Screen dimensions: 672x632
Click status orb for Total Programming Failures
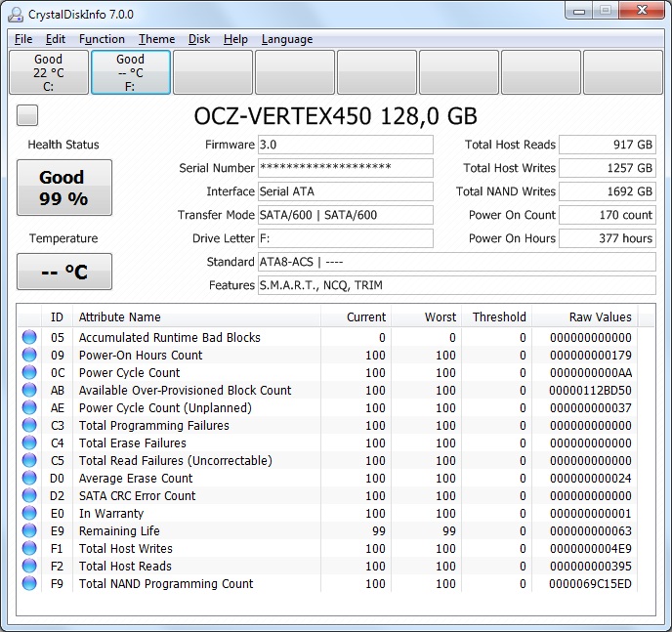[x=29, y=425]
